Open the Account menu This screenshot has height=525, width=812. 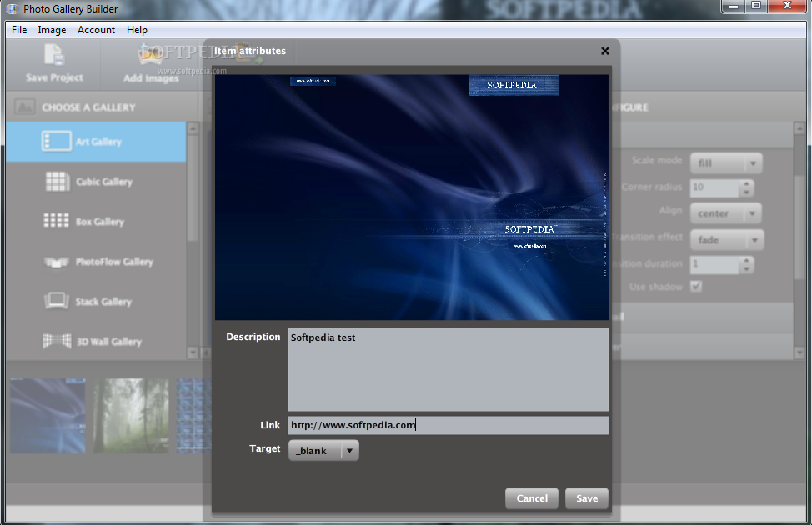pos(97,30)
